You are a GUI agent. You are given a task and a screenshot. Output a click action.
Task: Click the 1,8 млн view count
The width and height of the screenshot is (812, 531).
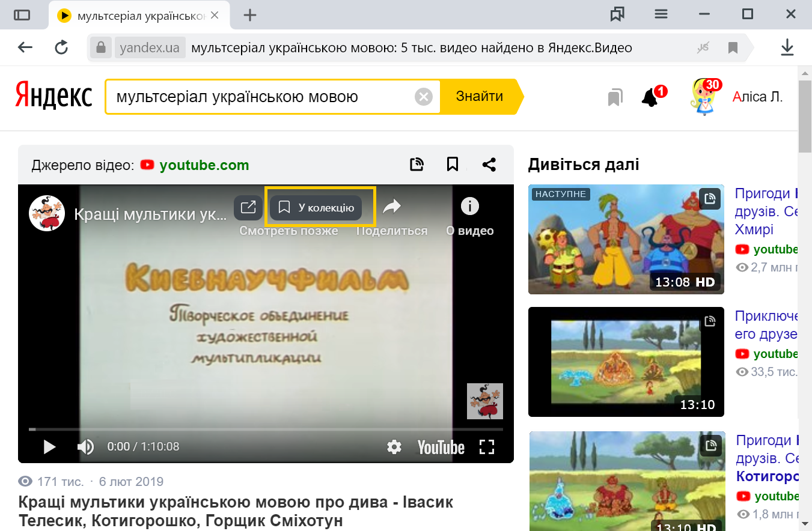click(x=767, y=514)
